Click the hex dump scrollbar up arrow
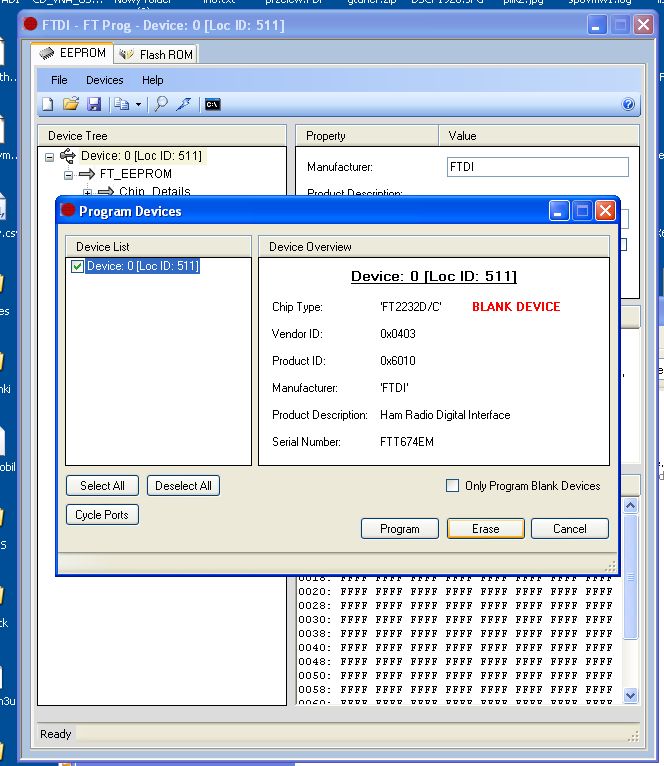 tap(631, 506)
